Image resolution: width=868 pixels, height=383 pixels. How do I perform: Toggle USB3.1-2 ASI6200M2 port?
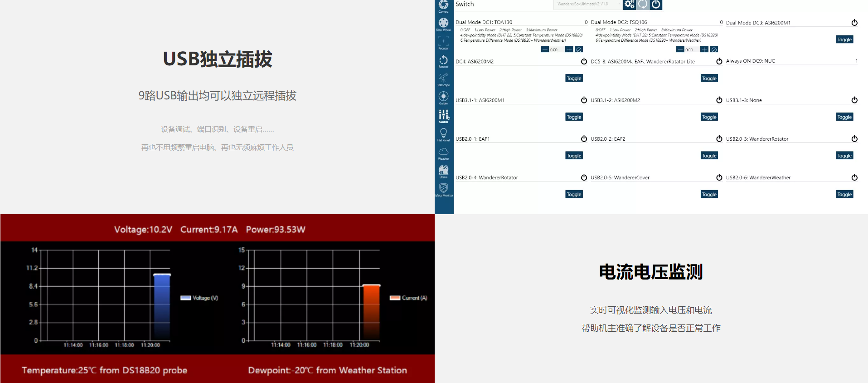[709, 117]
